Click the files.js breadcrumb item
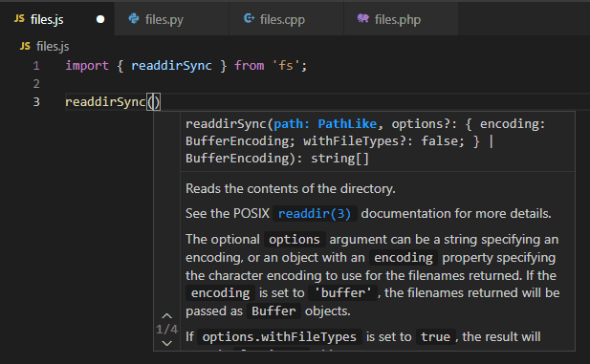Image resolution: width=590 pixels, height=364 pixels. (x=53, y=46)
